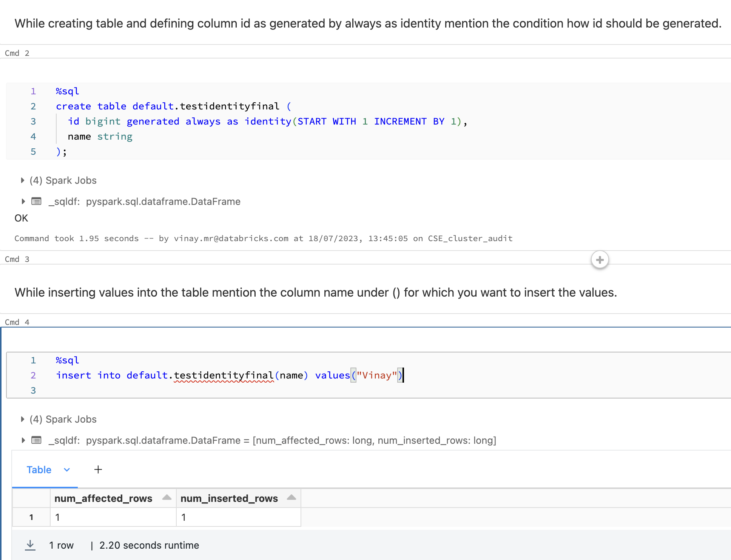
Task: Open the Table view dropdown
Action: (x=67, y=470)
